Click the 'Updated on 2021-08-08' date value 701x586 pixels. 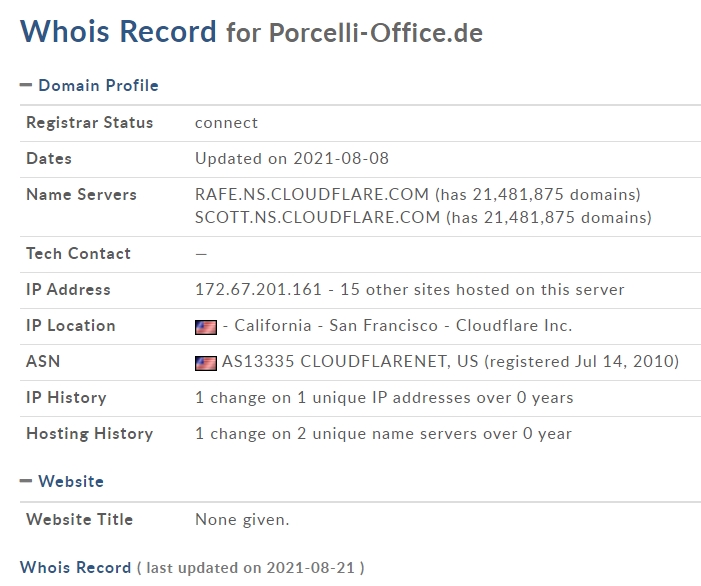(292, 159)
